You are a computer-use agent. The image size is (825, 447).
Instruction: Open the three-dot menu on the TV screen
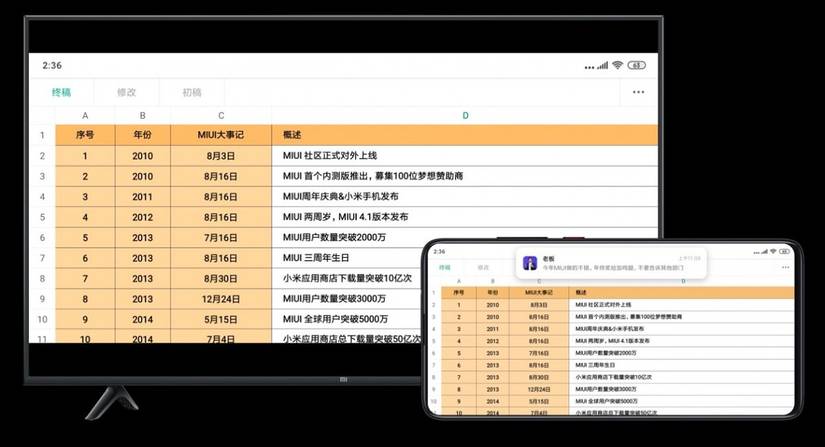tap(638, 92)
